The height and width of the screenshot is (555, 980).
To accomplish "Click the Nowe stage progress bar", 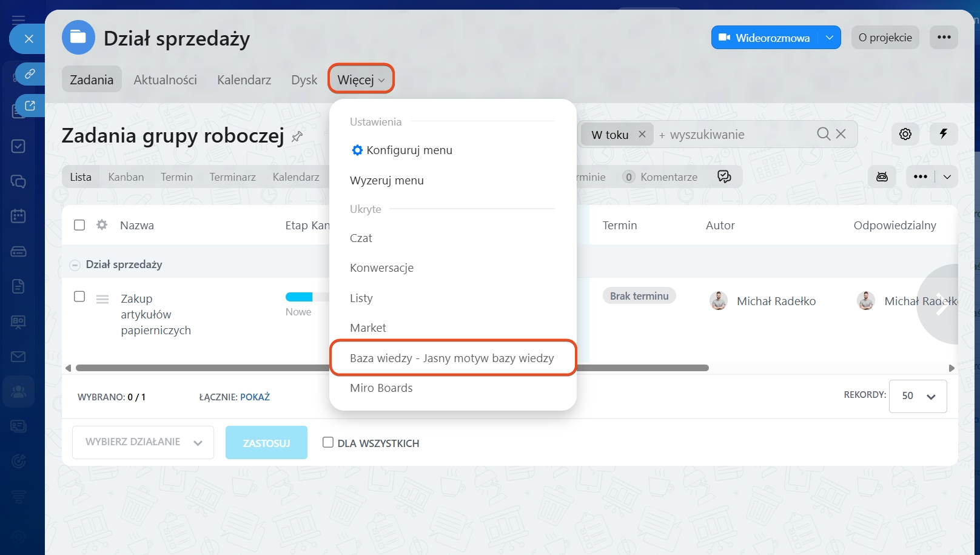I will pos(307,297).
